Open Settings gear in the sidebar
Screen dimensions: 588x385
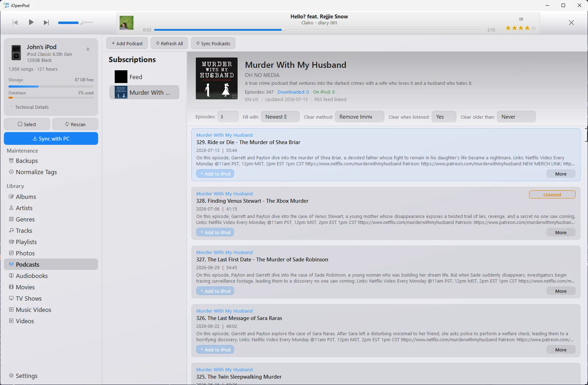click(x=11, y=376)
